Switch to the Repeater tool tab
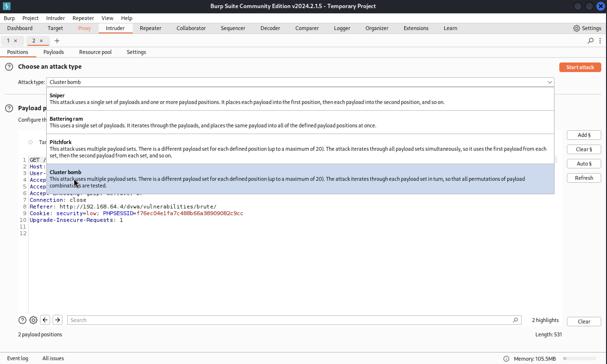This screenshot has width=607, height=364. click(x=150, y=28)
